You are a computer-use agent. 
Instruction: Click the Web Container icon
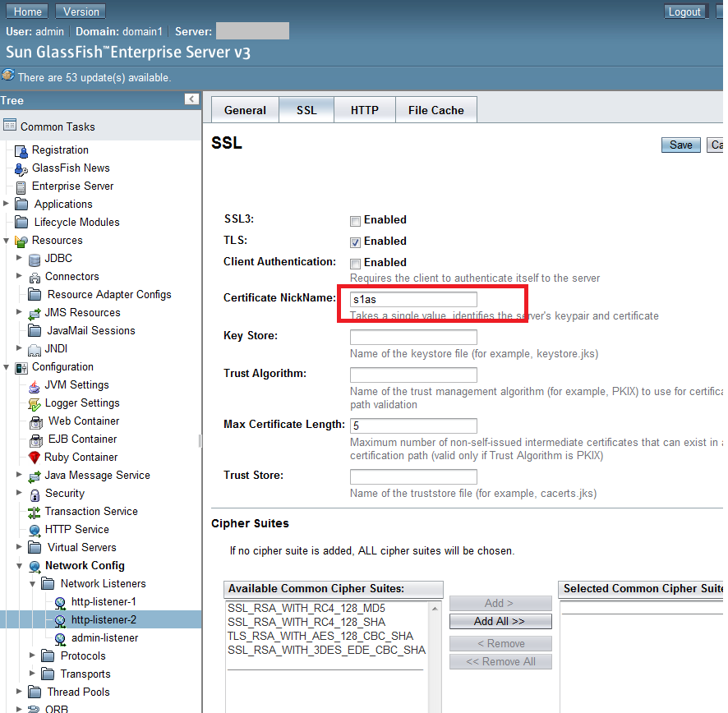coord(36,422)
